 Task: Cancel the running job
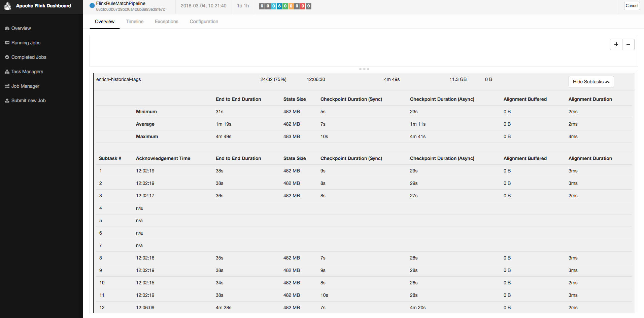(x=632, y=6)
